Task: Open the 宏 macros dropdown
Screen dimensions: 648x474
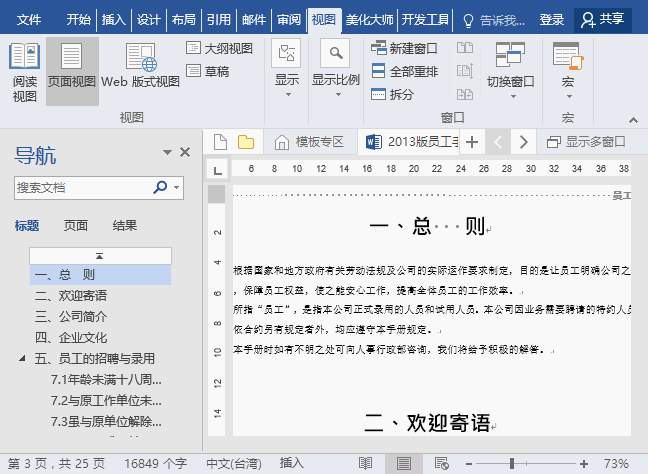Action: tap(567, 82)
